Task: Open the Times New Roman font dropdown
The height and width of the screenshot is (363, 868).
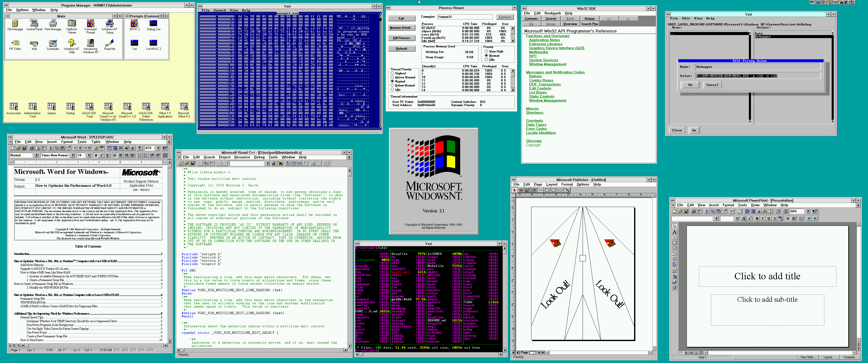Action: tap(73, 155)
